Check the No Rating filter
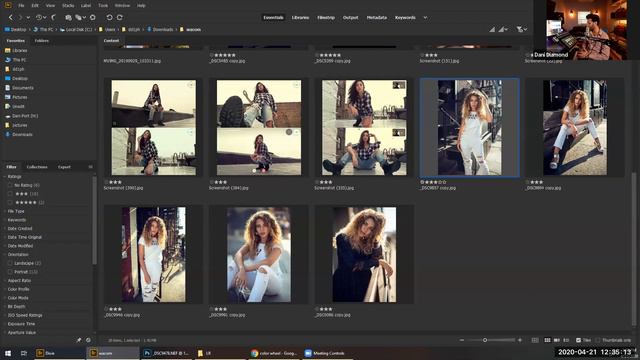 coord(10,185)
